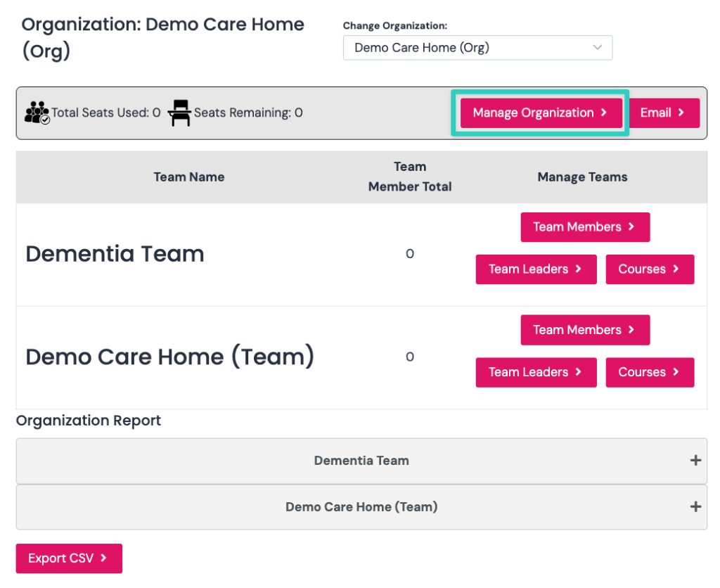Click the 'Change Organization:' label

click(395, 26)
